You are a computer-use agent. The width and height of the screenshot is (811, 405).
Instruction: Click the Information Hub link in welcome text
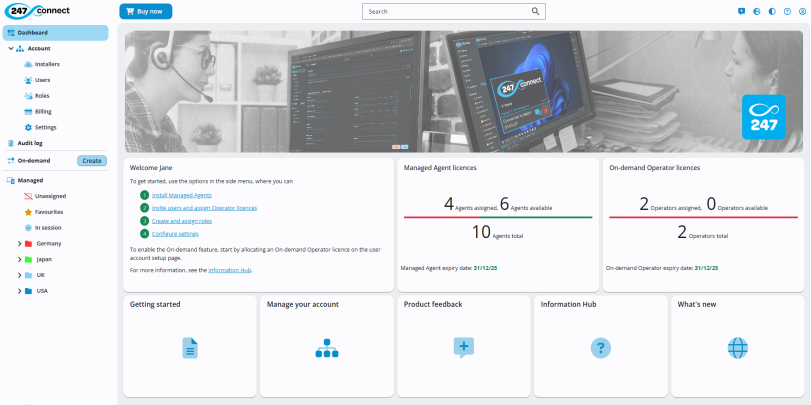pyautogui.click(x=230, y=270)
